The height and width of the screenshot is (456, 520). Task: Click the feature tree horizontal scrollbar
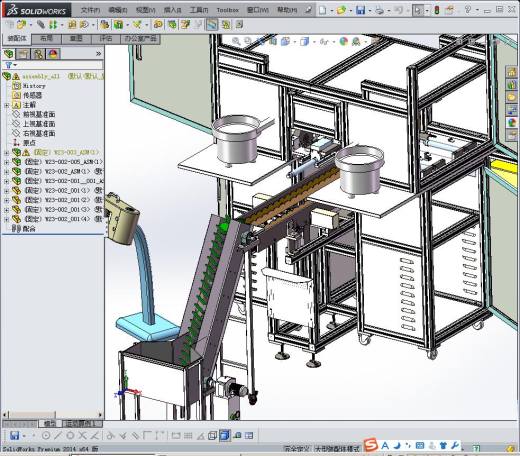53,415
